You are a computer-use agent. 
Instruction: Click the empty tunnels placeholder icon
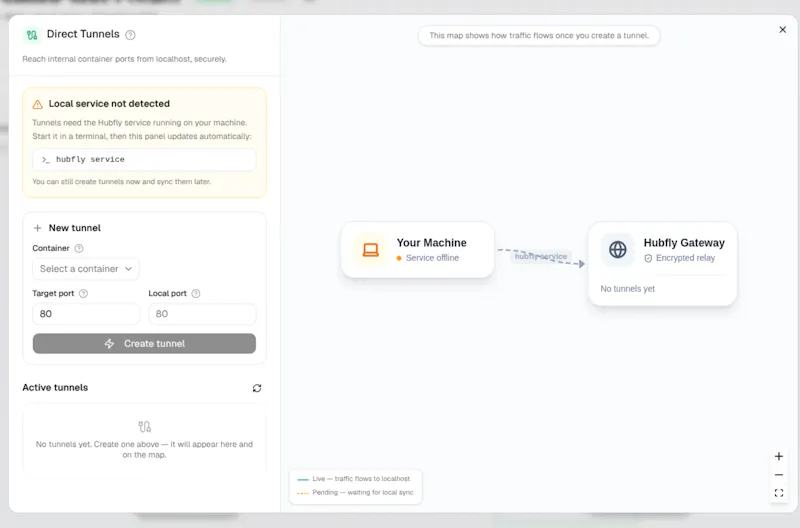point(144,426)
